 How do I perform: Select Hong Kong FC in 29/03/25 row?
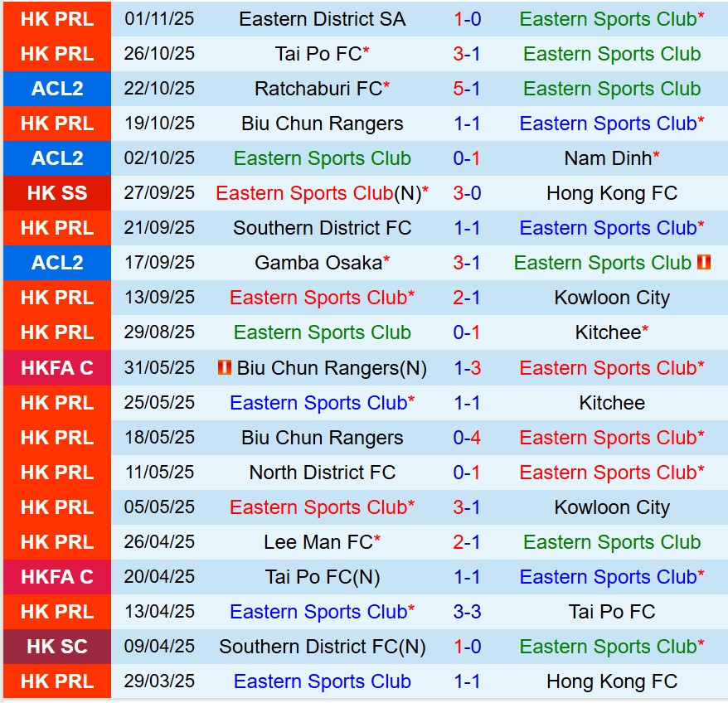tap(612, 681)
